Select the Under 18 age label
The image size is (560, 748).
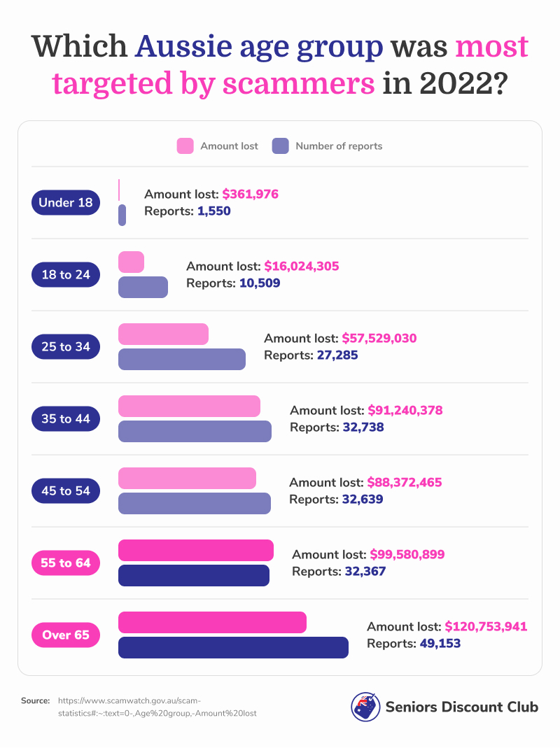[x=66, y=203]
